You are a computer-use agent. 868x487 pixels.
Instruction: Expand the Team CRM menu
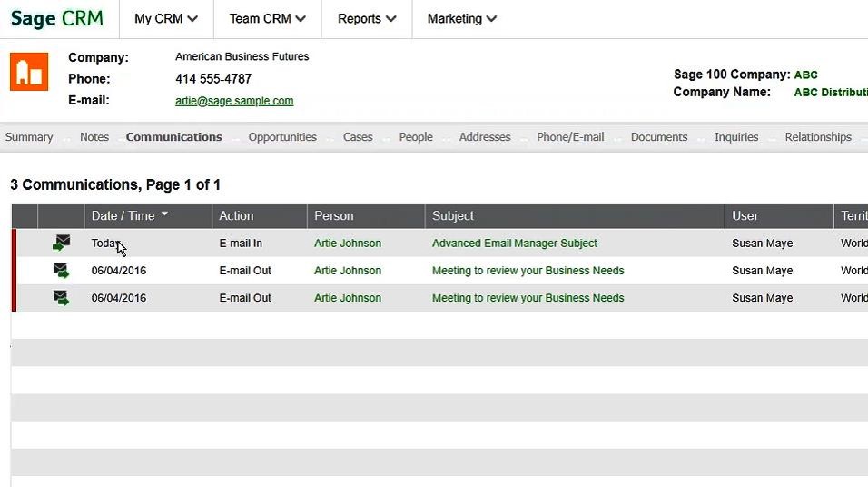pyautogui.click(x=267, y=19)
